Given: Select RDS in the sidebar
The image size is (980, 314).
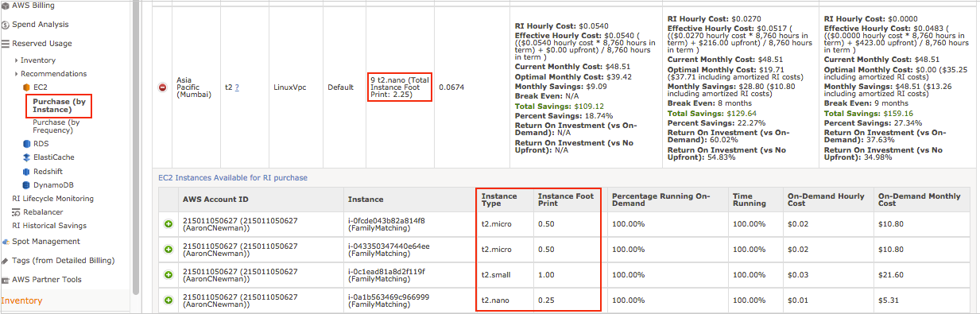Looking at the screenshot, I should pyautogui.click(x=41, y=144).
